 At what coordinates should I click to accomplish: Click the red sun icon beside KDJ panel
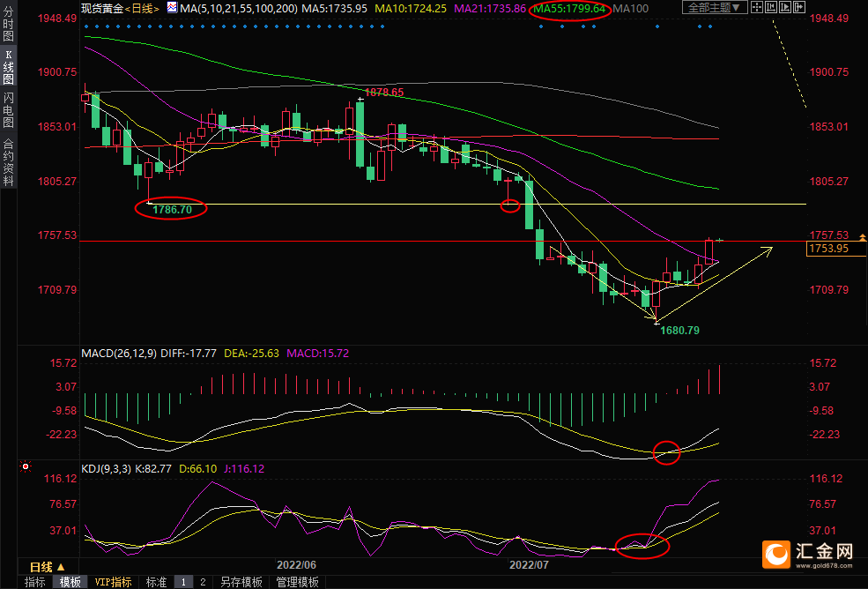pos(26,466)
